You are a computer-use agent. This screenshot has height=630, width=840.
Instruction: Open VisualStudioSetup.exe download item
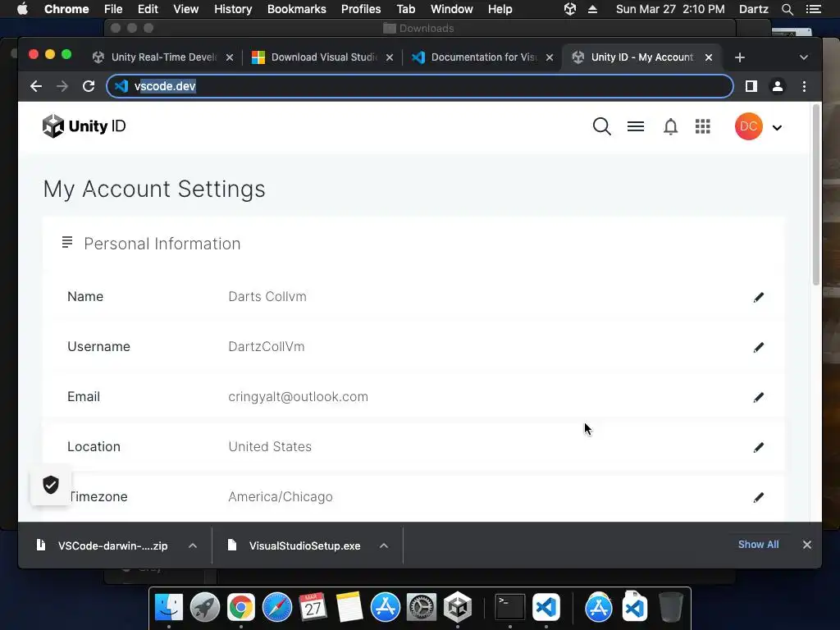(294, 546)
